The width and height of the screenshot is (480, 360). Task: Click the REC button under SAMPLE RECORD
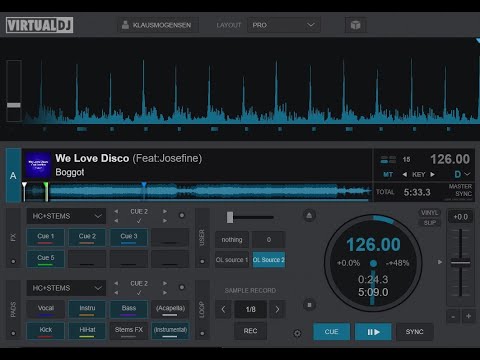coord(251,331)
